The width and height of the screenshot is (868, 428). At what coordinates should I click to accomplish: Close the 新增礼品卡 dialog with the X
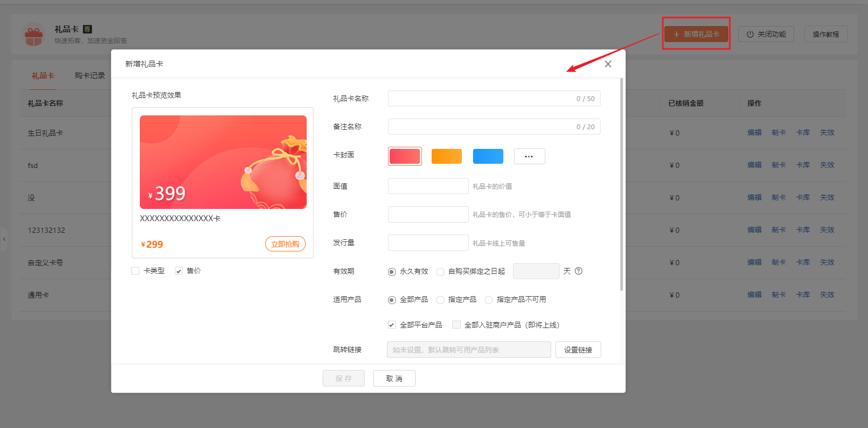[608, 64]
